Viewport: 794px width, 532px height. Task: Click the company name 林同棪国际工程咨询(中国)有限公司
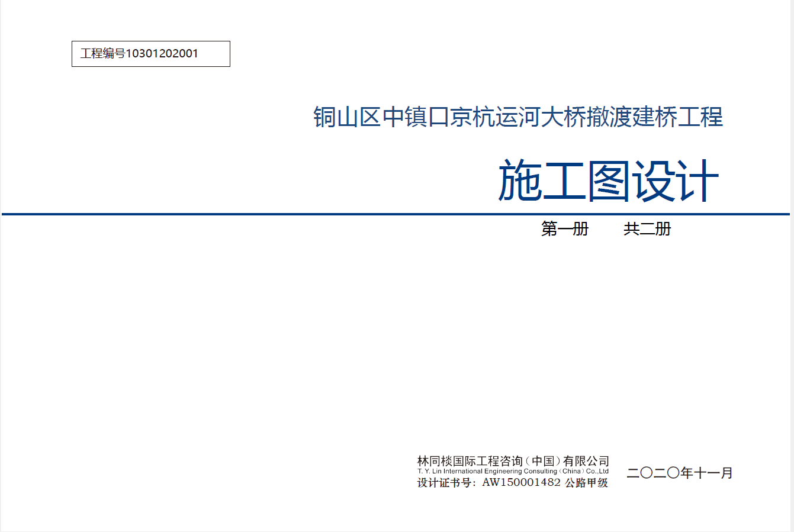coord(513,461)
